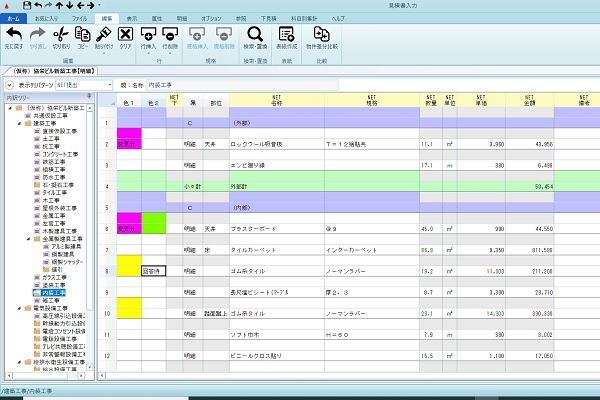This screenshot has width=600, height=400.
Task: Click the down arrow in quick access bar
Action: 69,5
